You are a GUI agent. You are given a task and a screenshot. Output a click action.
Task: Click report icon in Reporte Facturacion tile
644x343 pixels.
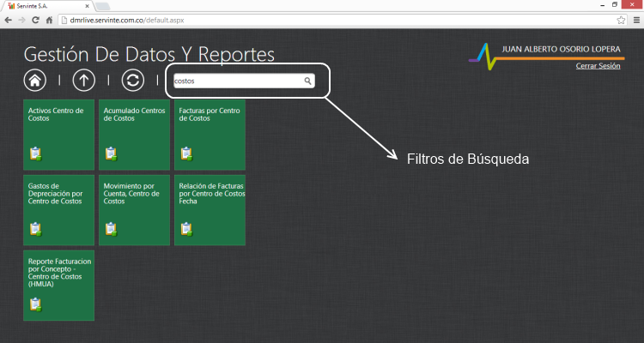35,304
